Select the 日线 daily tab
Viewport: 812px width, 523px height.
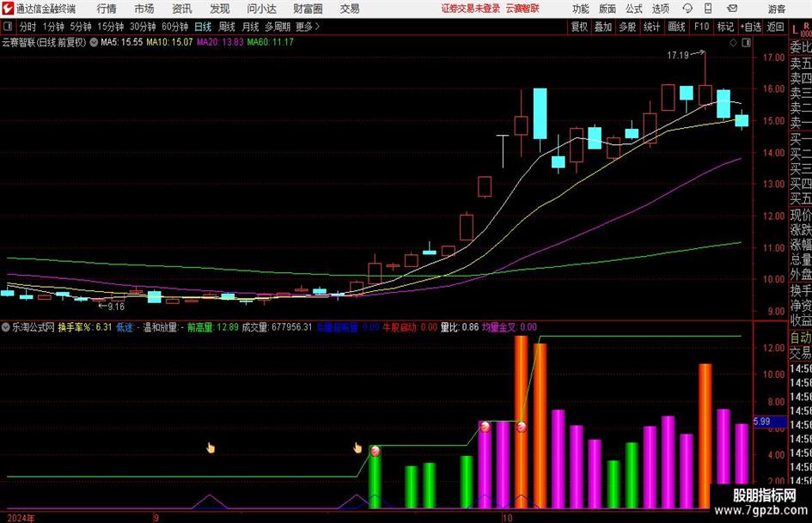[x=203, y=27]
